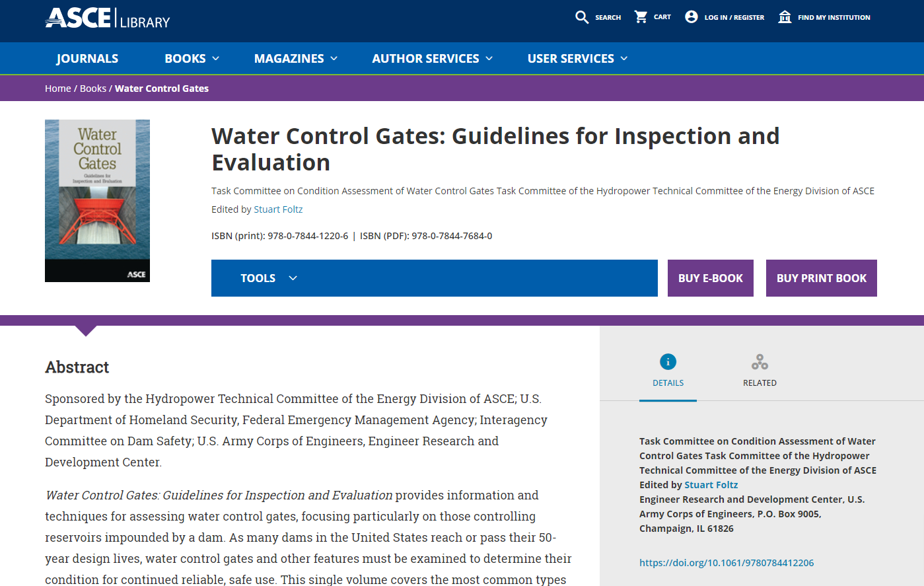Viewport: 924px width, 586px height.
Task: Open the Author Services dropdown
Action: click(433, 59)
